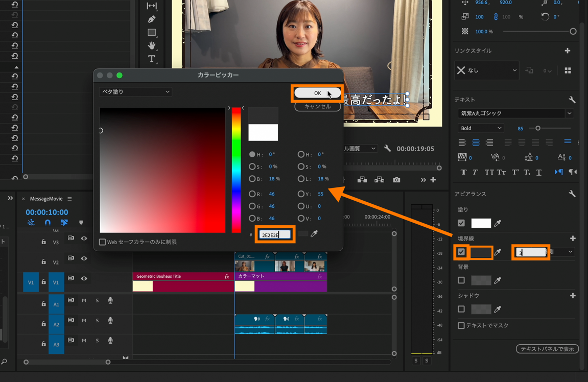
Task: Check the mask with text option
Action: point(461,325)
